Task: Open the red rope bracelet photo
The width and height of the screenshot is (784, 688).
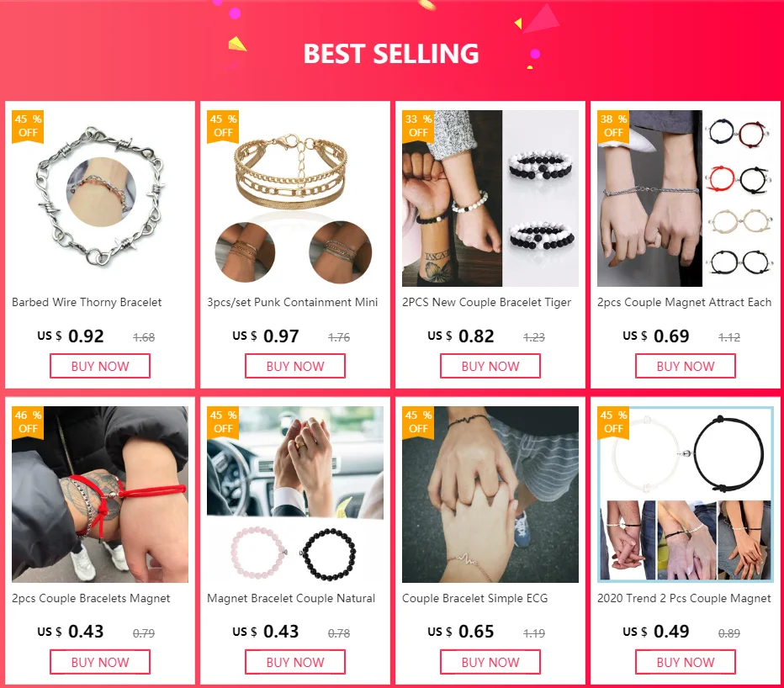Action: [100, 495]
